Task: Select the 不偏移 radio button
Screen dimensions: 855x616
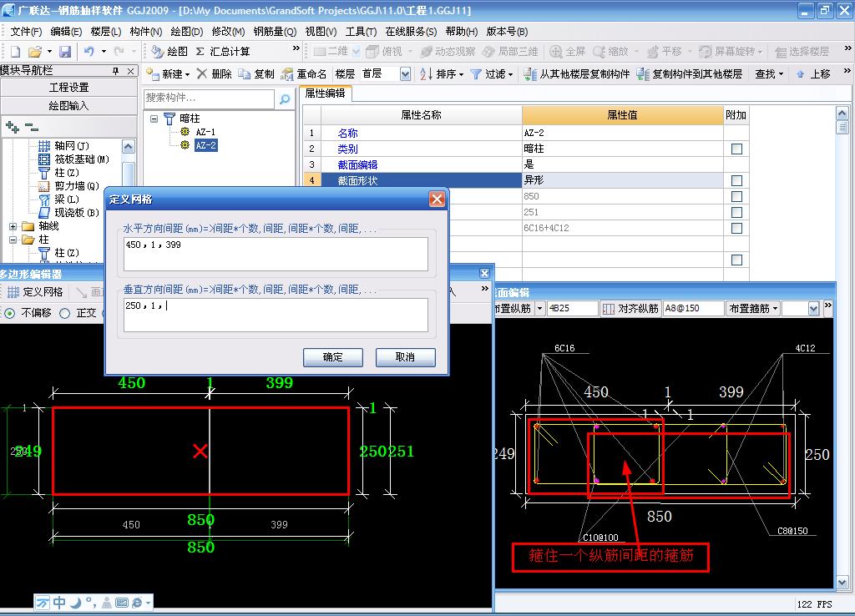Action: (x=10, y=314)
